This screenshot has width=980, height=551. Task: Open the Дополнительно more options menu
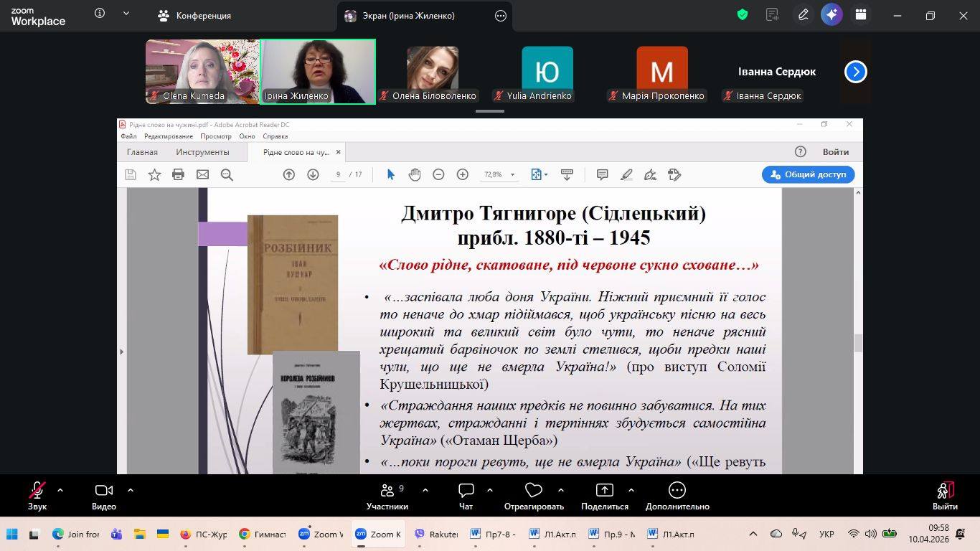677,491
